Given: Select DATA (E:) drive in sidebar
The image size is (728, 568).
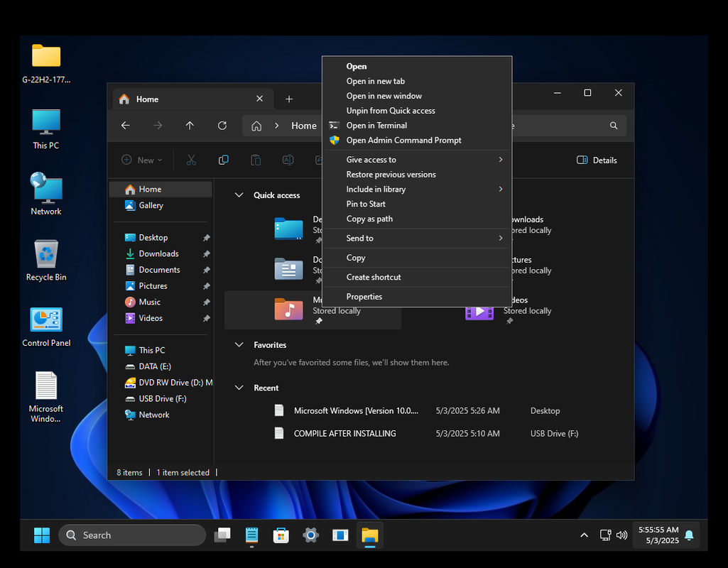Looking at the screenshot, I should 161,366.
